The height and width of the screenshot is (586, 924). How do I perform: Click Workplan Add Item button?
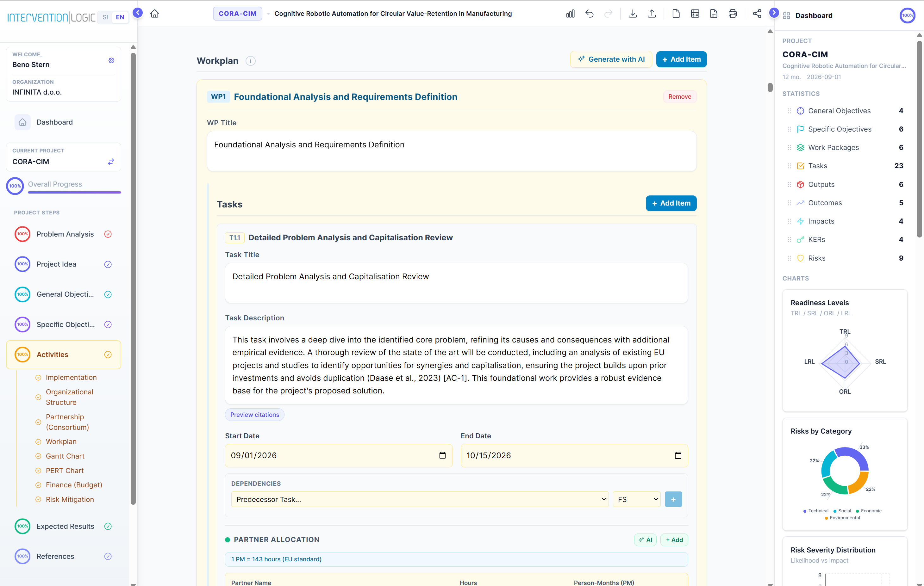tap(682, 59)
